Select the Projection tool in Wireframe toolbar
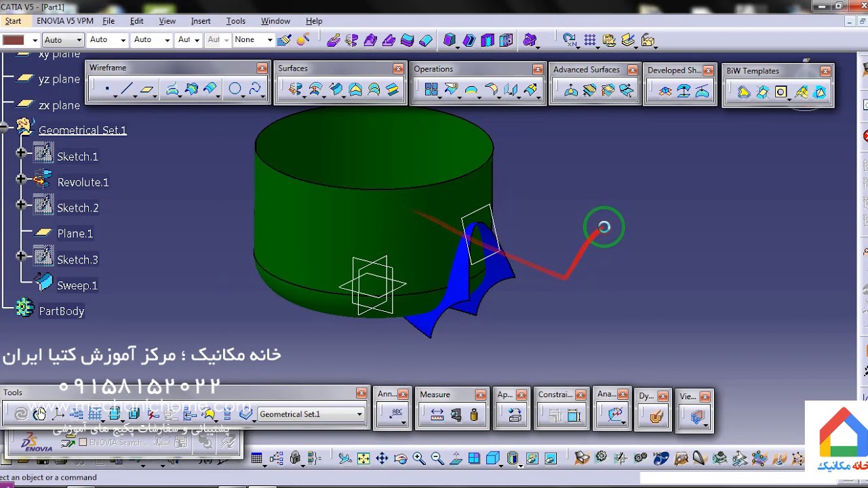 pos(172,89)
